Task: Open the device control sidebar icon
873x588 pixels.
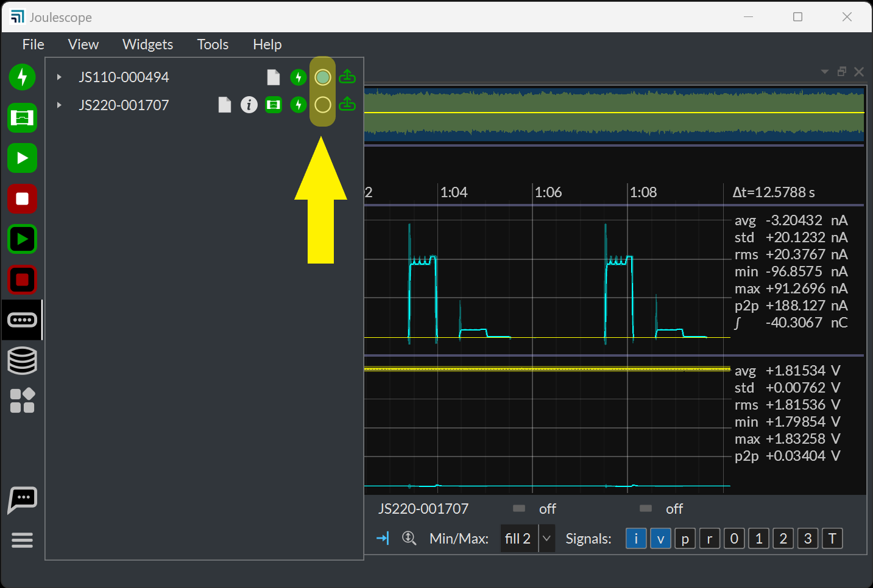Action: (x=22, y=320)
